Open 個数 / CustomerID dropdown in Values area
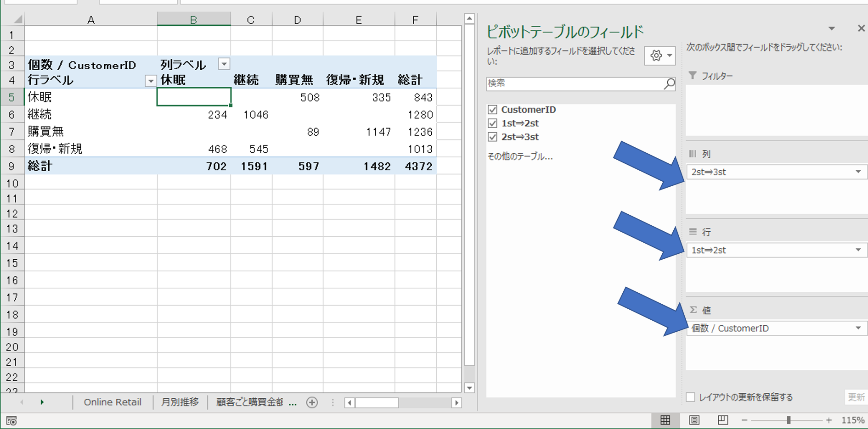Viewport: 868px width, 429px height. click(858, 328)
